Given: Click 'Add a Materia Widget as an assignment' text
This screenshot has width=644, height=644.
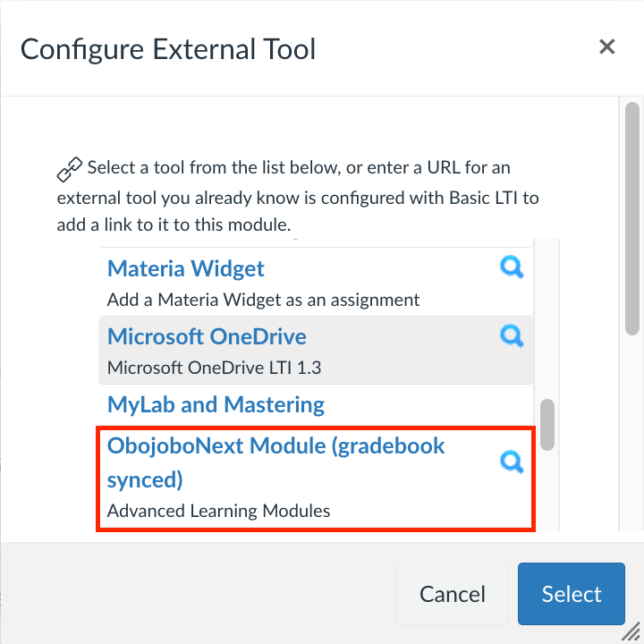Looking at the screenshot, I should pyautogui.click(x=263, y=300).
